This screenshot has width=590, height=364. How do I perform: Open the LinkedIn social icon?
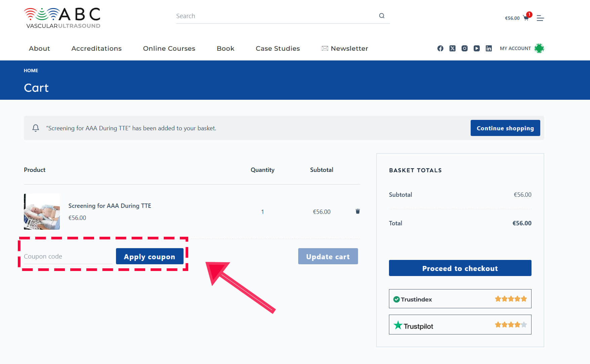coord(489,48)
